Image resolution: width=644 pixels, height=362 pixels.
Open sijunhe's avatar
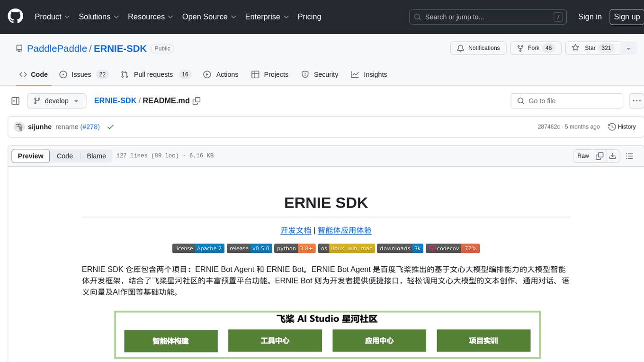(x=19, y=127)
